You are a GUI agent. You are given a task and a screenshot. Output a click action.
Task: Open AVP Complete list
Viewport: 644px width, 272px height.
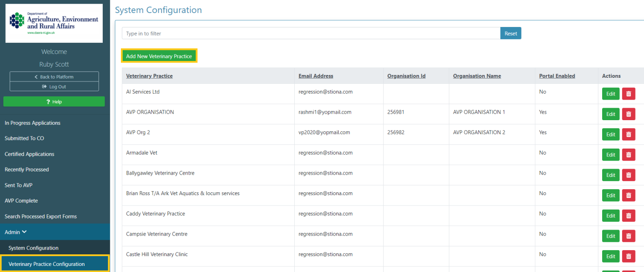pyautogui.click(x=21, y=201)
